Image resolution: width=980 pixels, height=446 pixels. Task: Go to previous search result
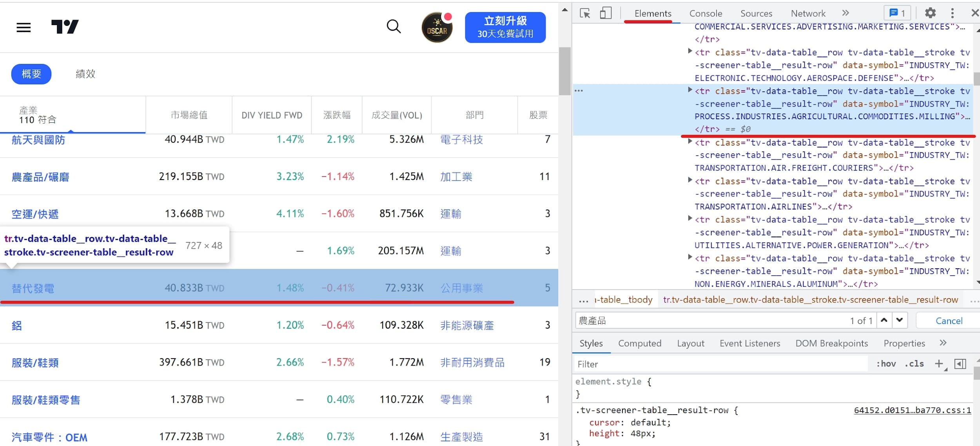coord(884,320)
